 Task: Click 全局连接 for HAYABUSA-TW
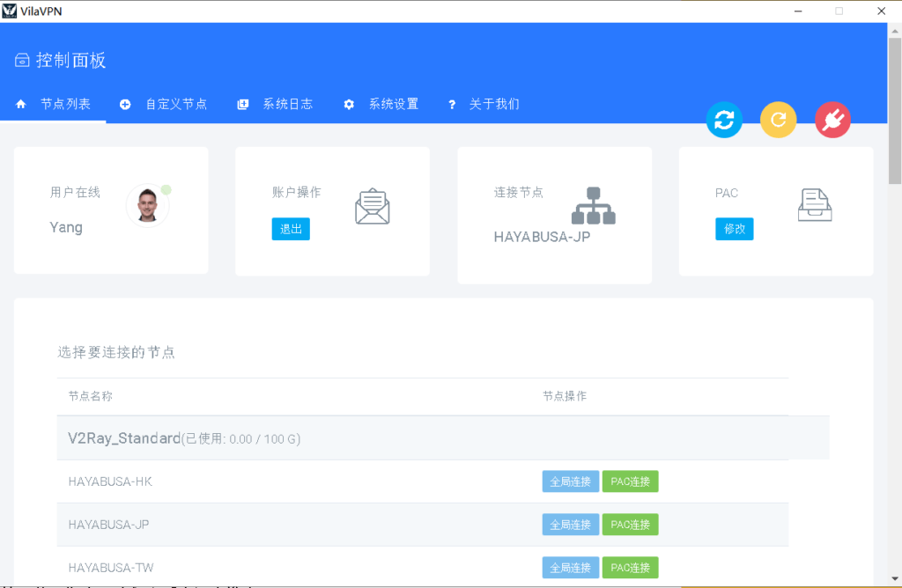pyautogui.click(x=570, y=568)
